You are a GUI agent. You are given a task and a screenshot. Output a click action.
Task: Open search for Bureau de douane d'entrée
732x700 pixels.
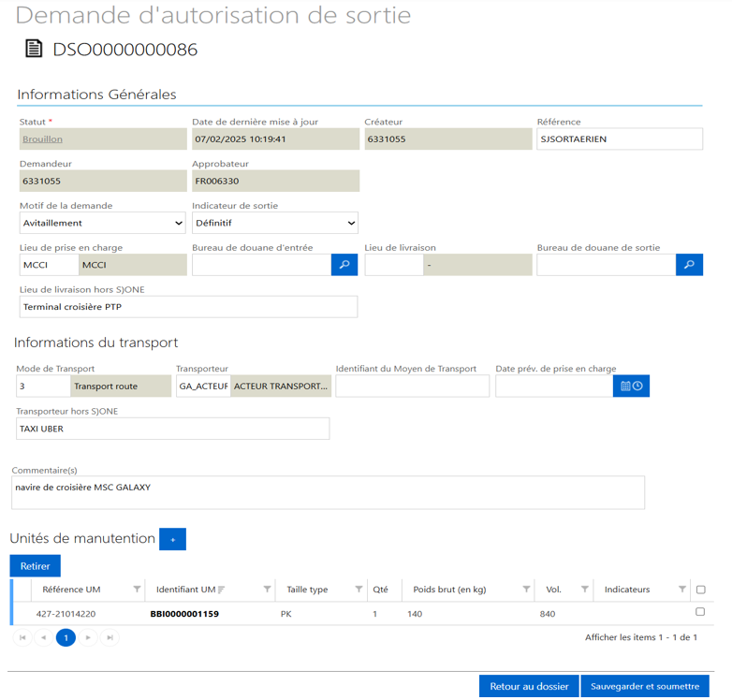click(x=344, y=265)
